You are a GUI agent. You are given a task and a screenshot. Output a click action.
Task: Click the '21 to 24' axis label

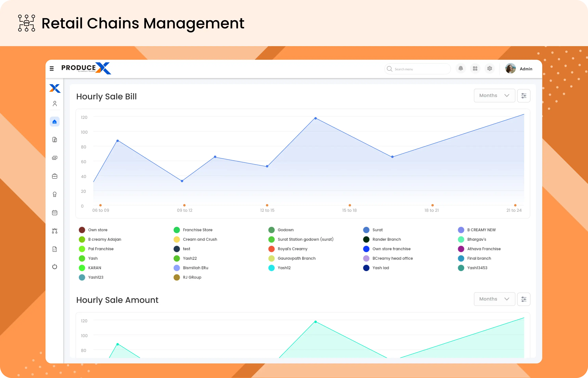(514, 210)
